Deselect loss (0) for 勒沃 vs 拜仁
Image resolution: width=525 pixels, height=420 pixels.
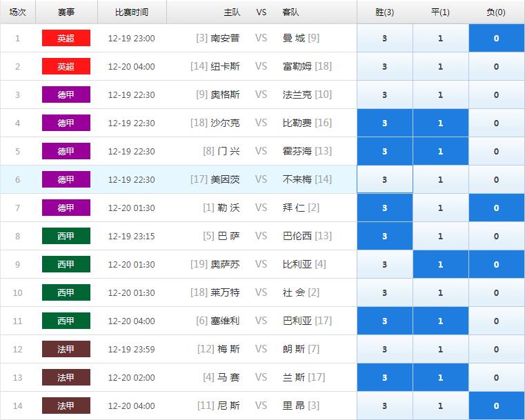(496, 208)
